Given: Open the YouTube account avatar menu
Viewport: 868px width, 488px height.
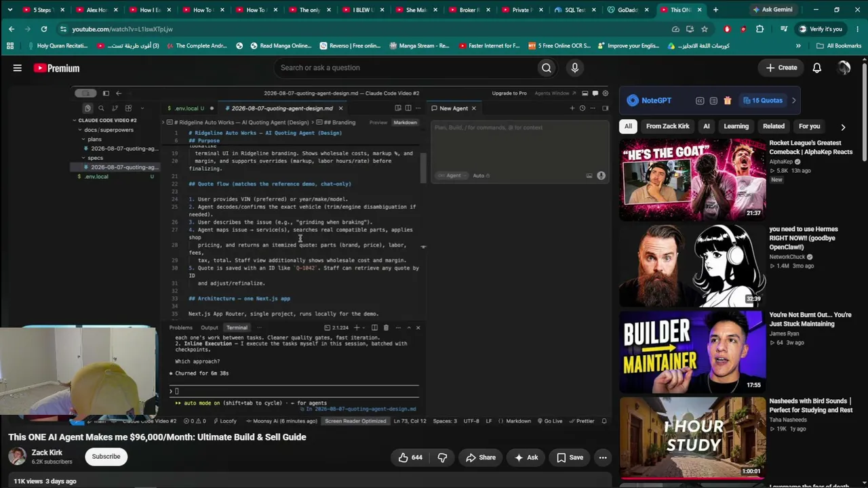Looking at the screenshot, I should pyautogui.click(x=844, y=68).
